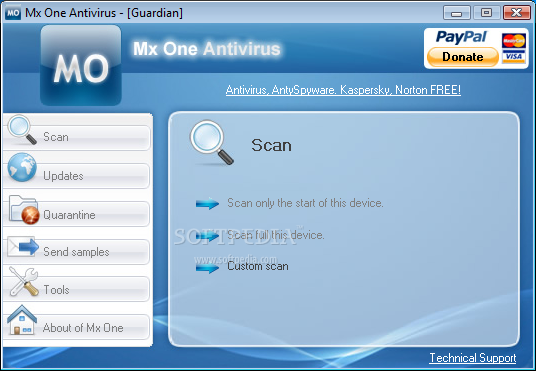Click the Quarantine folder icon
This screenshot has width=536, height=371.
point(24,210)
